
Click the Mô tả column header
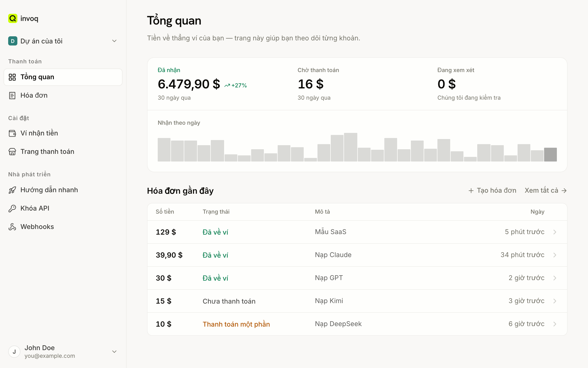322,212
